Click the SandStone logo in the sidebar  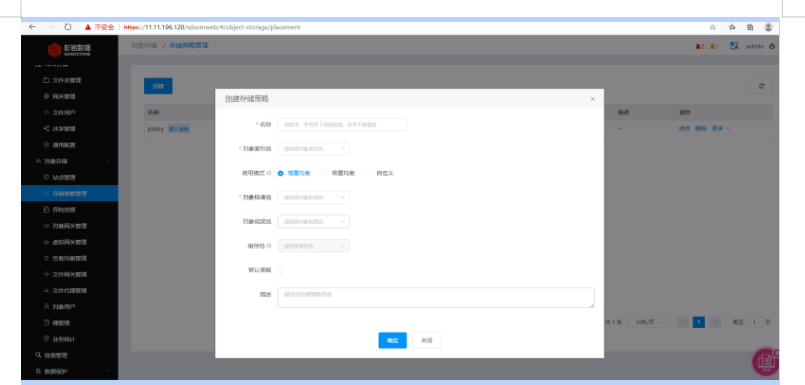click(x=69, y=50)
